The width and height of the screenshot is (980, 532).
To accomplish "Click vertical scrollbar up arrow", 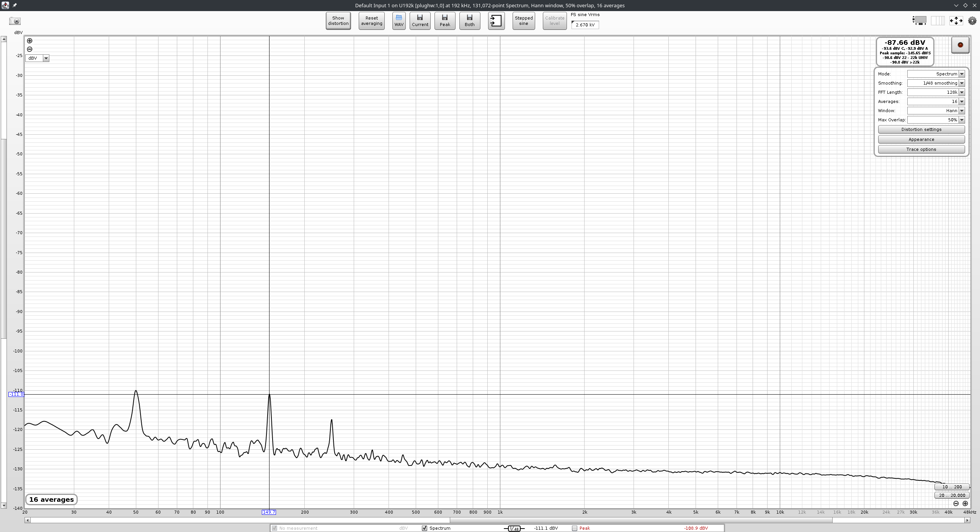I will pos(4,39).
